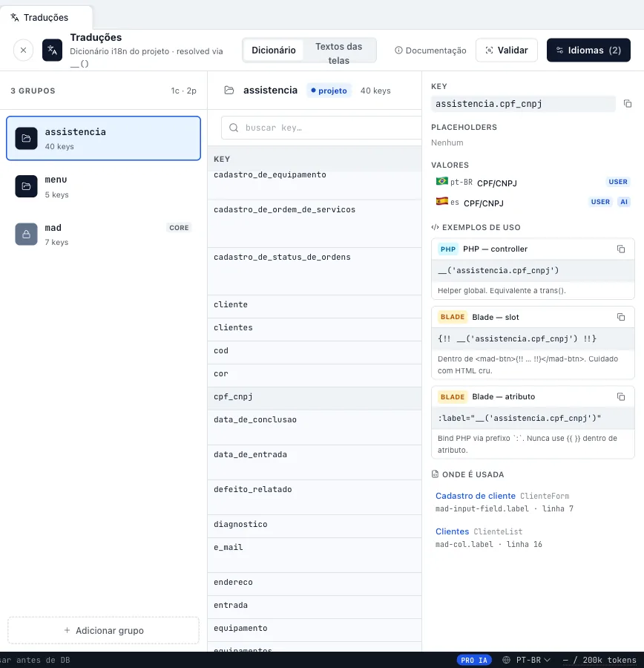
Task: Select the diagnostico key row
Action: coord(315,526)
